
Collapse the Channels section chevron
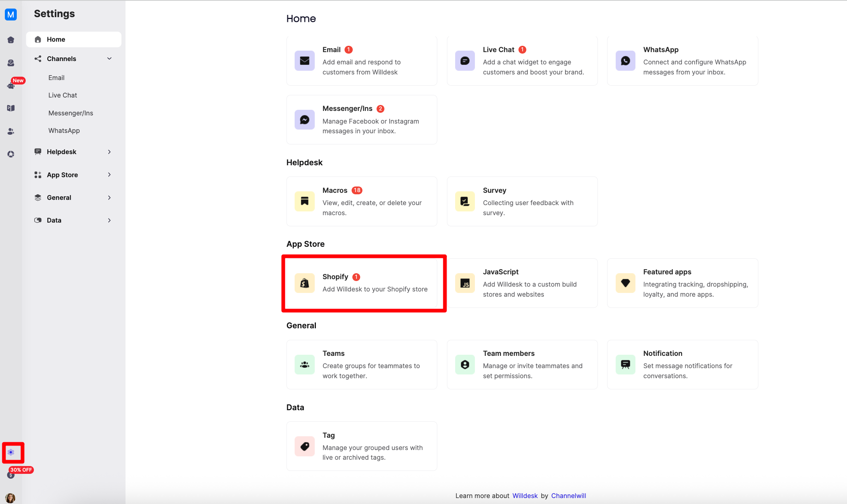pyautogui.click(x=110, y=59)
